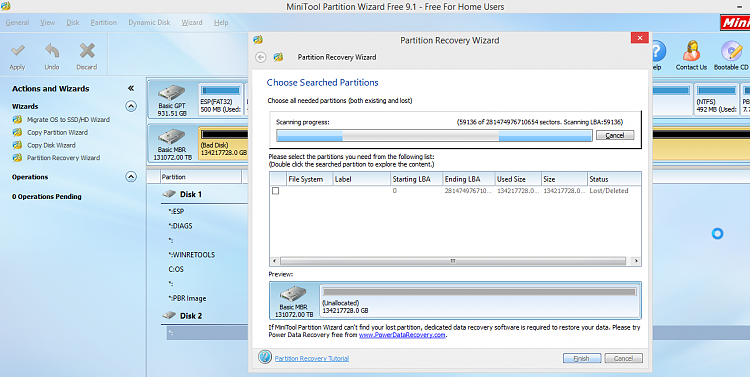Click the wizard icon in dialog title bar

point(258,40)
